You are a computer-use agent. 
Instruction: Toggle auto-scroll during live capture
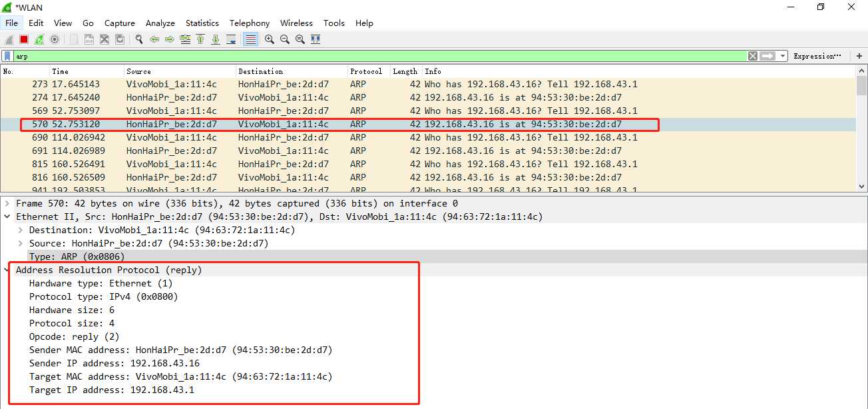pos(231,40)
